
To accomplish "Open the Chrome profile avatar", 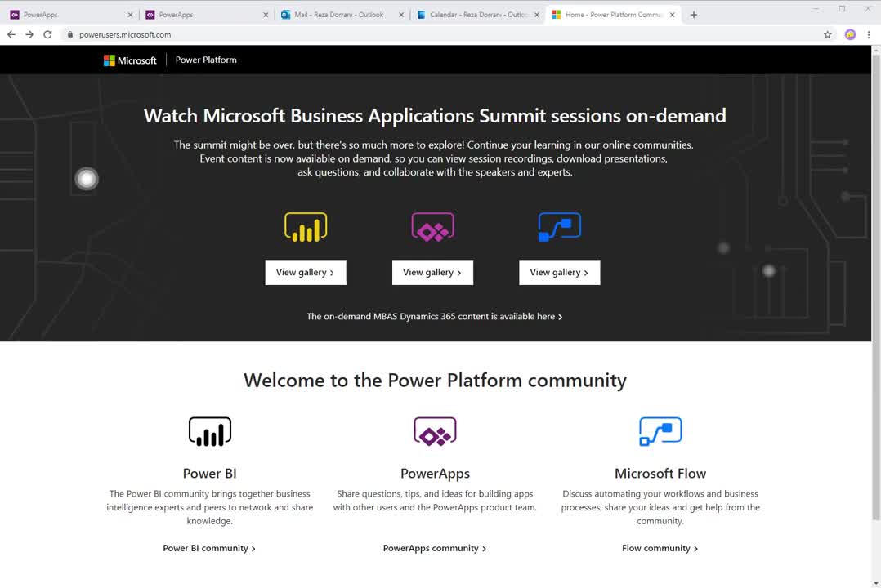I will (x=850, y=35).
